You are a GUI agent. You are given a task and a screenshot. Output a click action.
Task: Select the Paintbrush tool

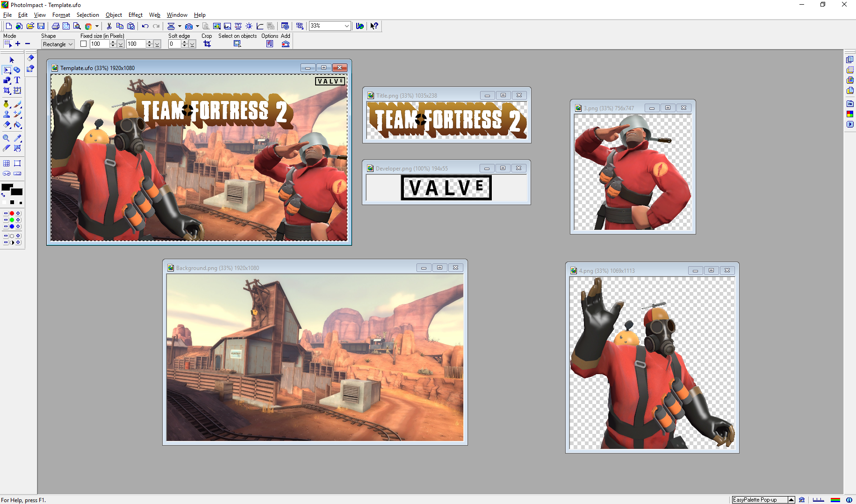pyautogui.click(x=17, y=104)
